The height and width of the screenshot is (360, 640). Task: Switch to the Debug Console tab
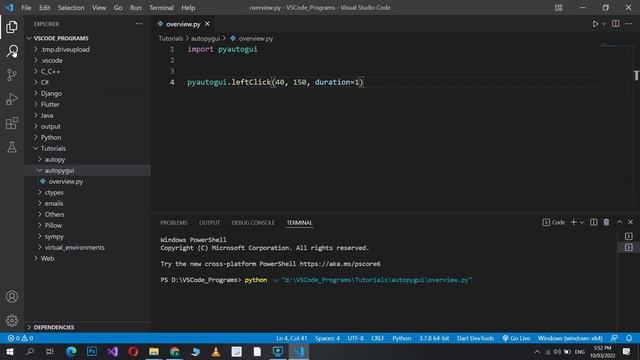pos(253,222)
